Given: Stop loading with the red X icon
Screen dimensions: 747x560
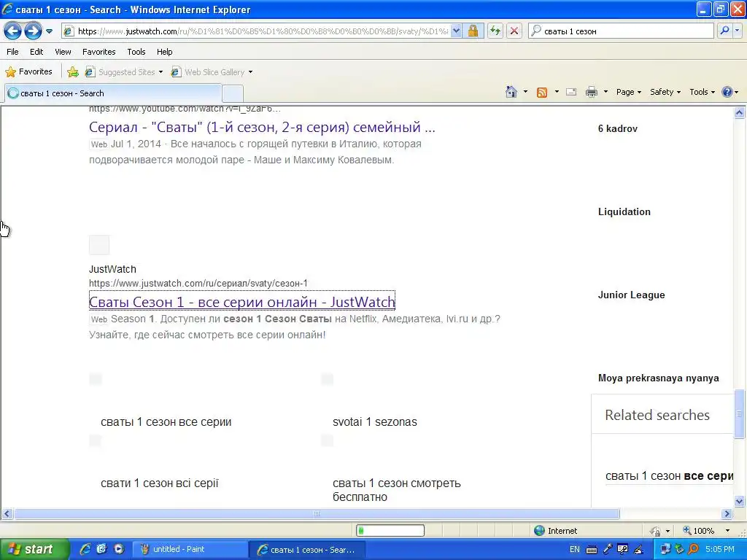Looking at the screenshot, I should click(x=514, y=31).
